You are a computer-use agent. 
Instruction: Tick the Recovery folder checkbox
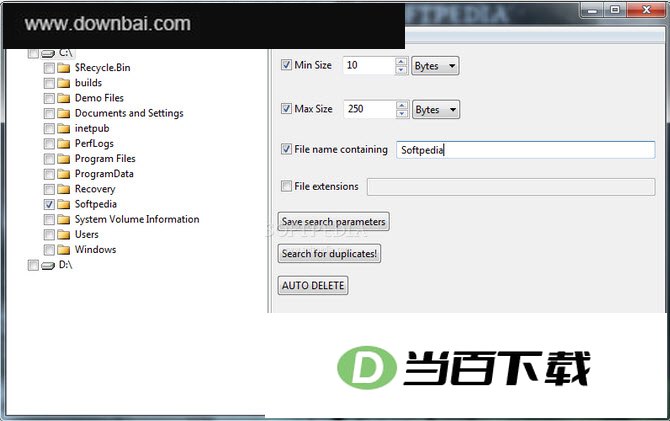point(49,189)
